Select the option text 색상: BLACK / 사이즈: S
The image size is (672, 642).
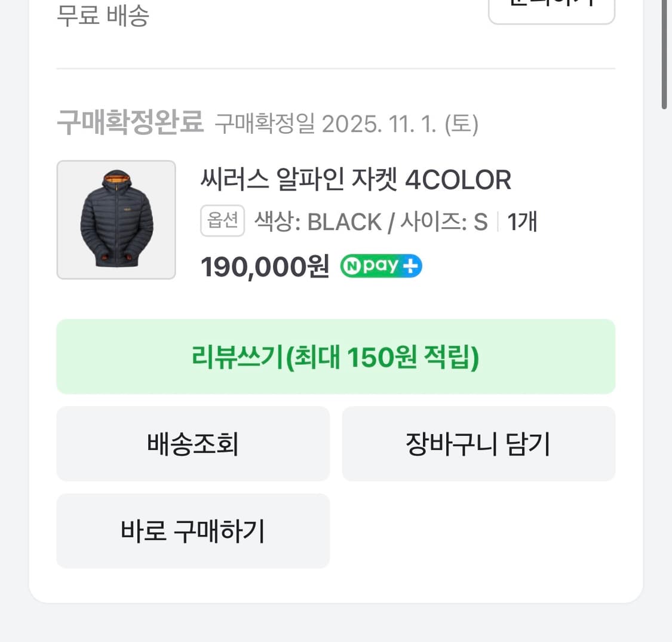point(371,220)
